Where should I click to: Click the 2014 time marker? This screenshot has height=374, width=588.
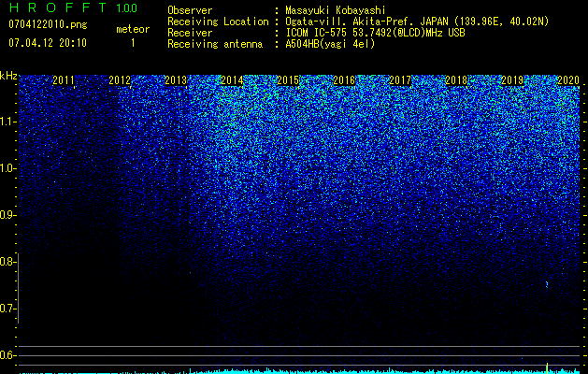tap(232, 80)
